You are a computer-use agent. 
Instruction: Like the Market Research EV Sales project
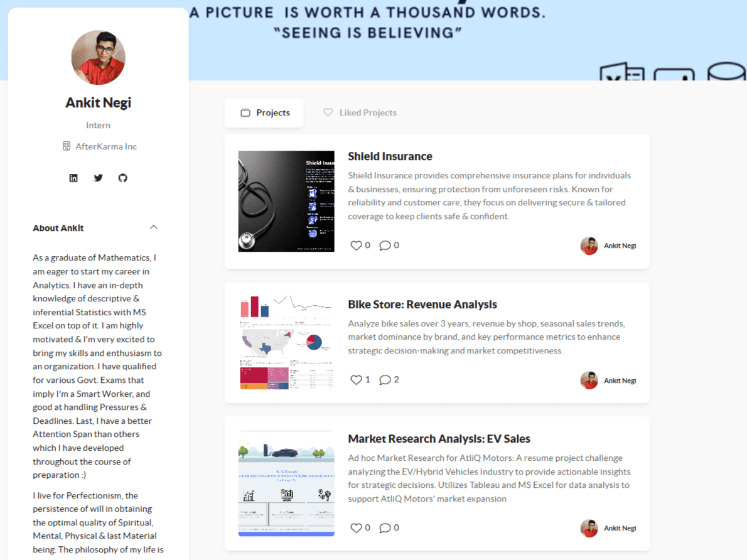tap(356, 528)
